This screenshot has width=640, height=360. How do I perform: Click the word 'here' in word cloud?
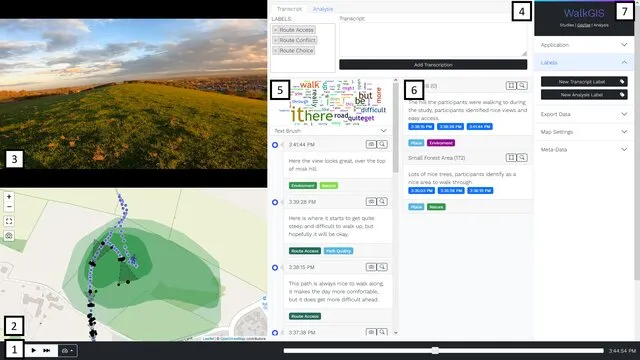tap(319, 116)
